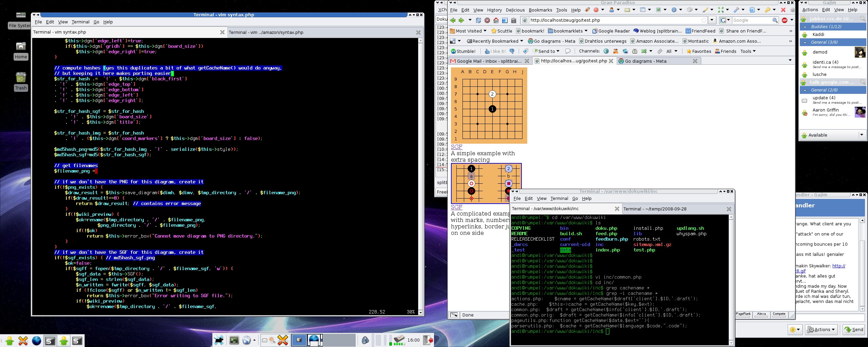The width and height of the screenshot is (868, 347).
Task: Select contact identi.ca (4) in roster
Action: (x=833, y=64)
